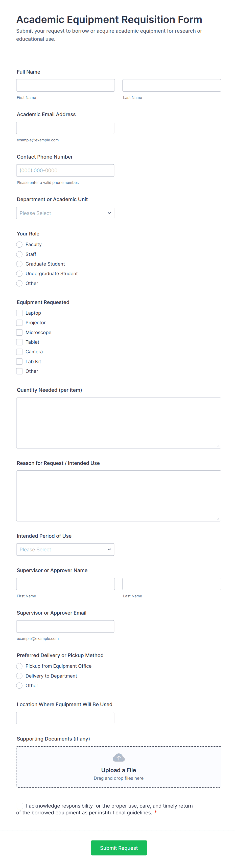Toggle the Projector equipment checkbox
This screenshot has width=235, height=868.
point(19,322)
